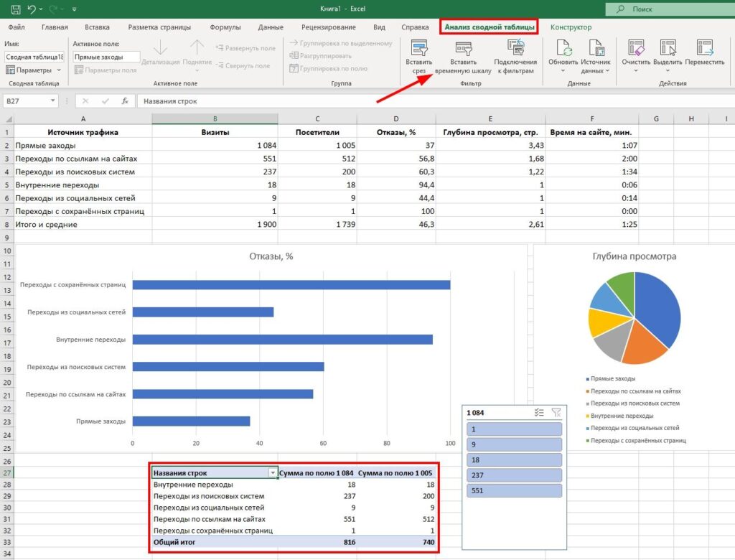Click the Переместить pivot table icon
Image resolution: width=735 pixels, height=560 pixels.
[x=704, y=49]
